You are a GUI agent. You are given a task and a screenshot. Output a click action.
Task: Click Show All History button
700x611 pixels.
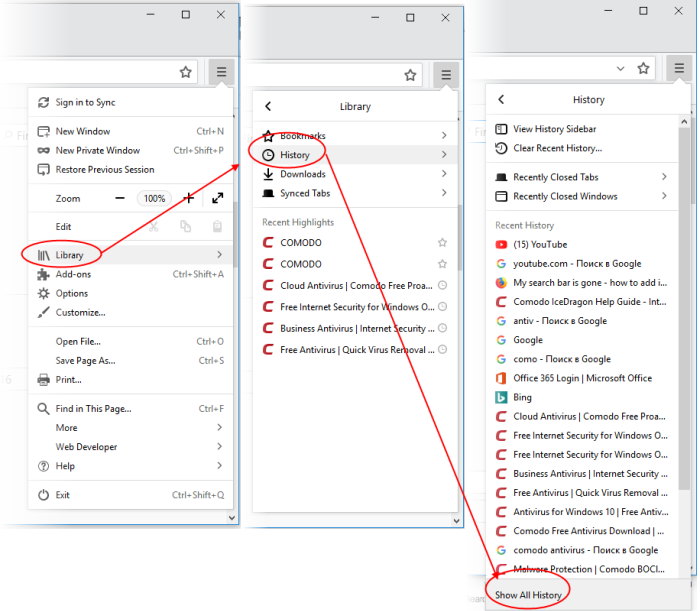click(588, 595)
